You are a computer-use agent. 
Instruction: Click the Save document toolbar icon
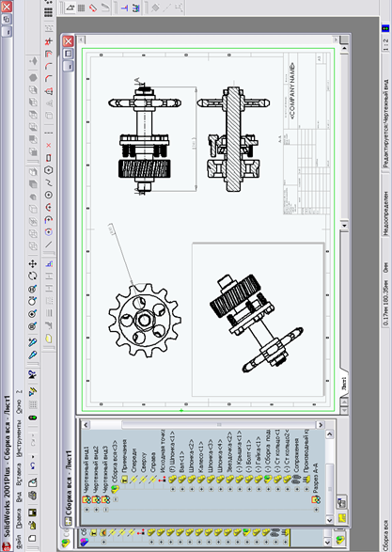click(x=32, y=513)
